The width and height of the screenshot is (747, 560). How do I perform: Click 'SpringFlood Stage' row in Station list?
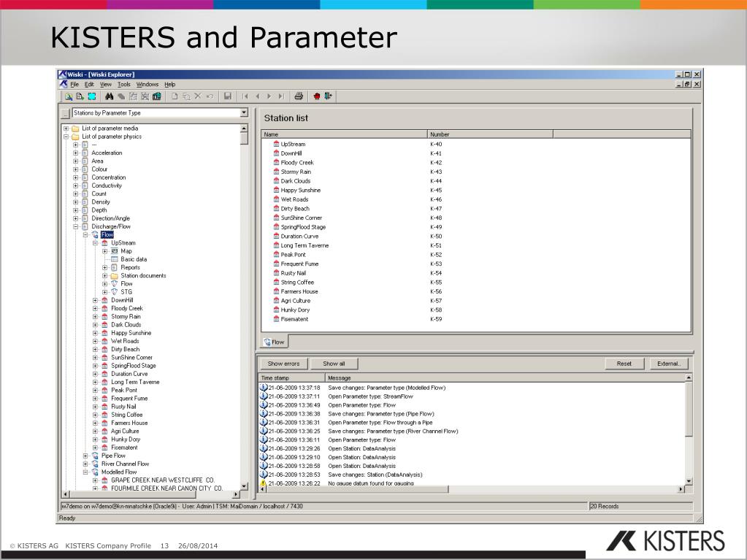(476, 227)
